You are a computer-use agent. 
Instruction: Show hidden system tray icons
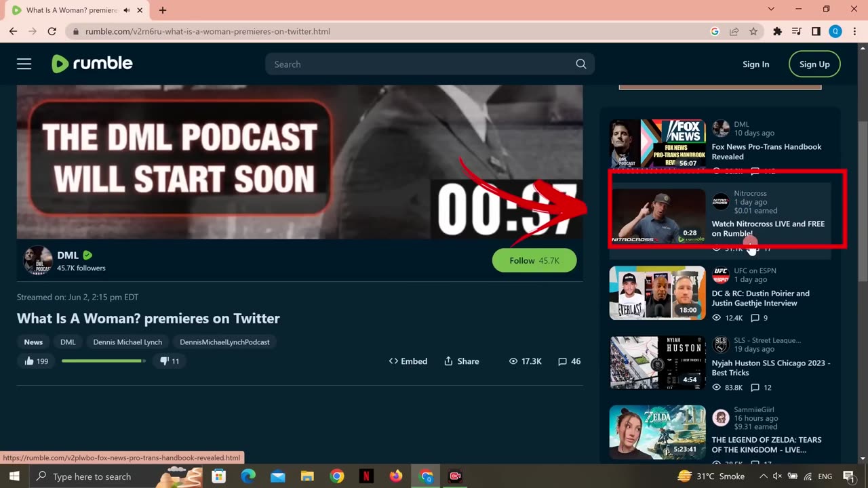click(x=762, y=476)
